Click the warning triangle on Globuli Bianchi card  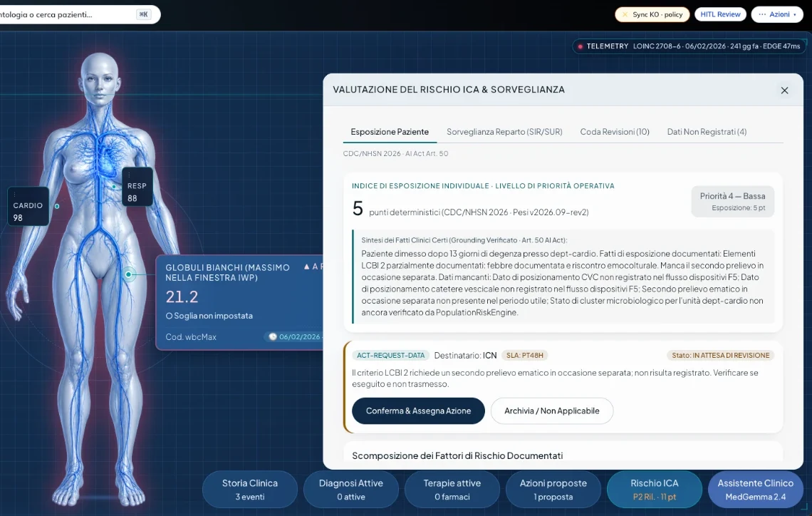(x=306, y=267)
